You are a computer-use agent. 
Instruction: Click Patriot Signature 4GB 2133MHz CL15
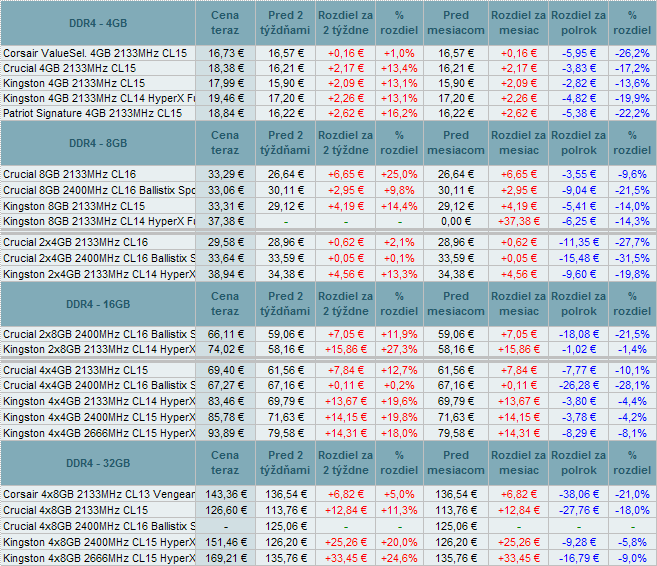pyautogui.click(x=93, y=114)
